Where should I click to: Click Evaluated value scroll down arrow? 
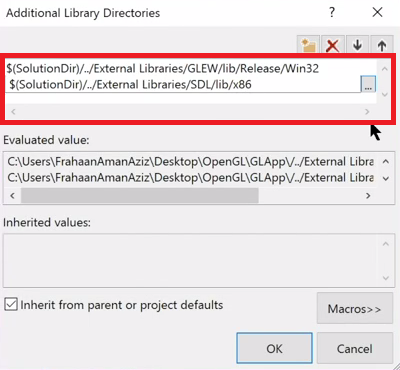[386, 178]
